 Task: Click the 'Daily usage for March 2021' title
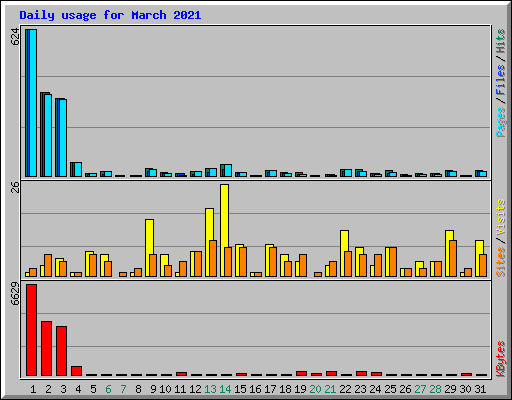pyautogui.click(x=110, y=15)
